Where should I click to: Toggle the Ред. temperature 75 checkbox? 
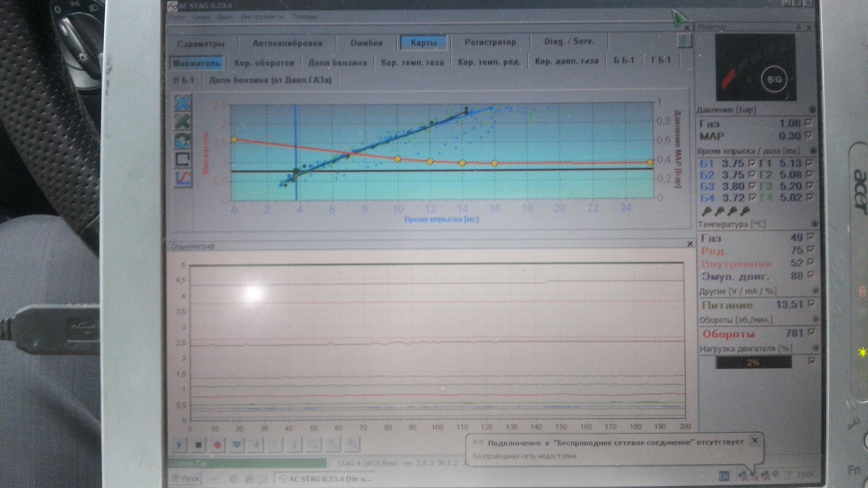810,250
